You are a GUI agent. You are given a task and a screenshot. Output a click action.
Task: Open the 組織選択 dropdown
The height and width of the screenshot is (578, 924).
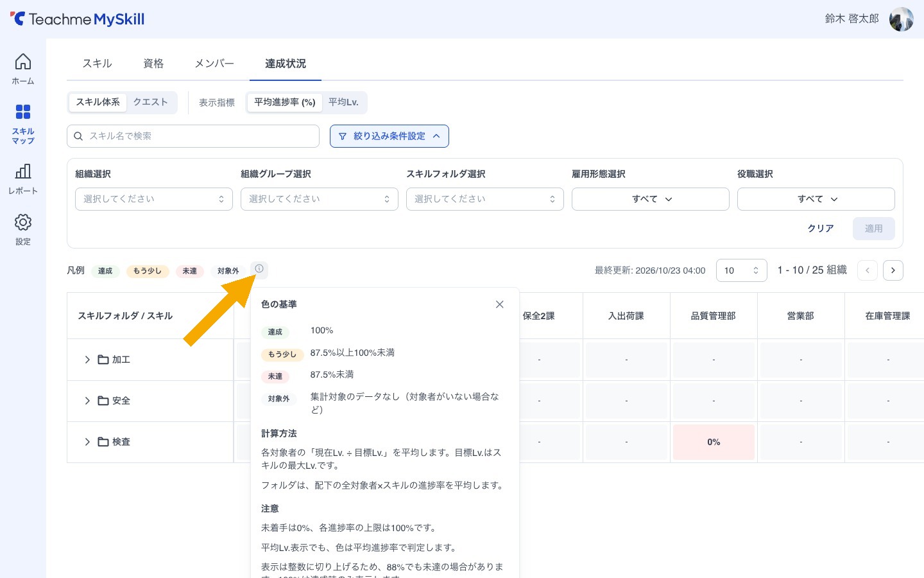[x=154, y=199]
